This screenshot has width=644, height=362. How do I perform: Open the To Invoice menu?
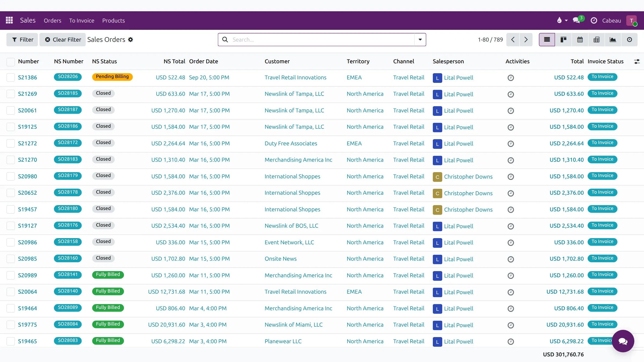click(82, 21)
